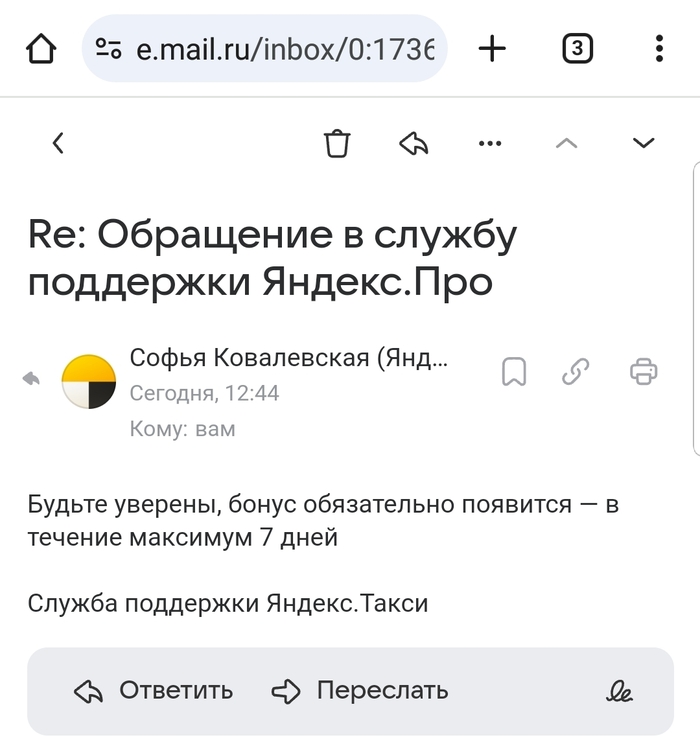Go to previous message with up chevron
This screenshot has width=700, height=755.
point(566,143)
